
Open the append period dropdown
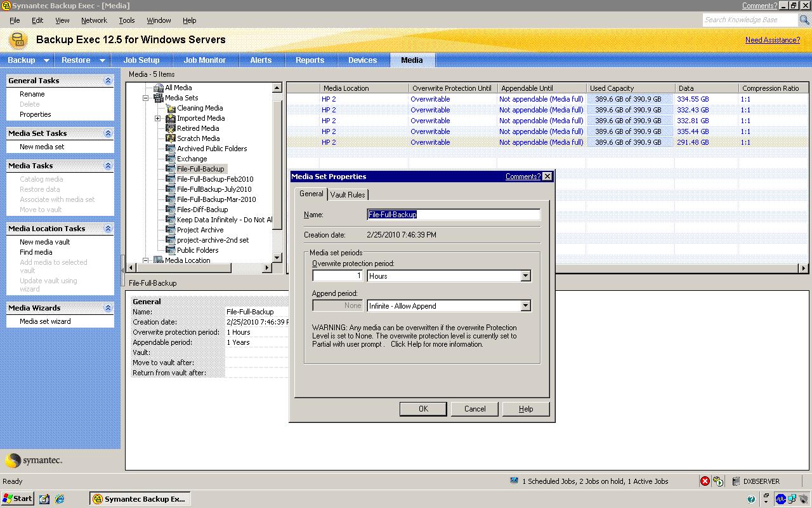point(525,306)
